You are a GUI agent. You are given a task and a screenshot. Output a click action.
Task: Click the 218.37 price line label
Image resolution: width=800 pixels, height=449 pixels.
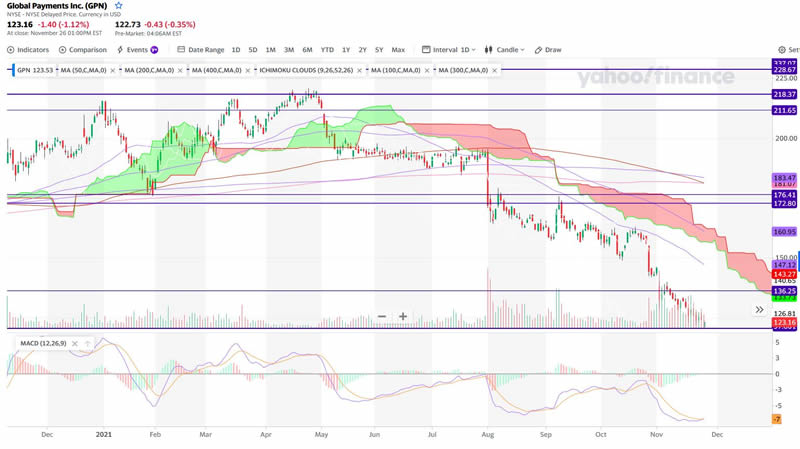pos(784,94)
